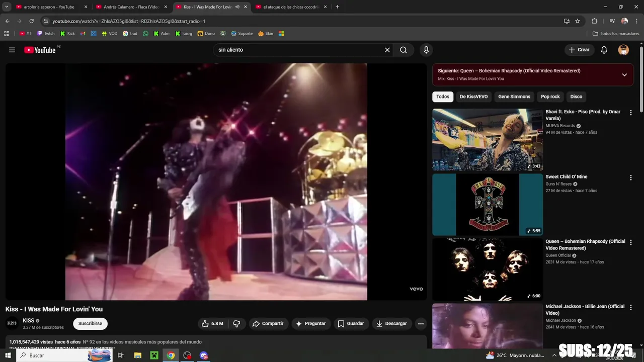Viewport: 644px width, 362px height.
Task: Open Chrome three-dot menu
Action: (636, 21)
